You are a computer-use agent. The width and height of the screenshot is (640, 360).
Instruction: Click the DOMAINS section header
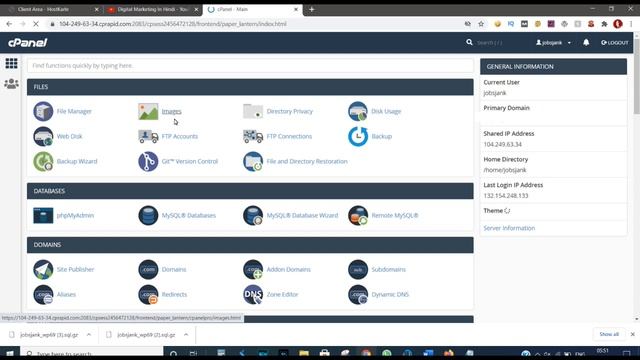(x=250, y=245)
